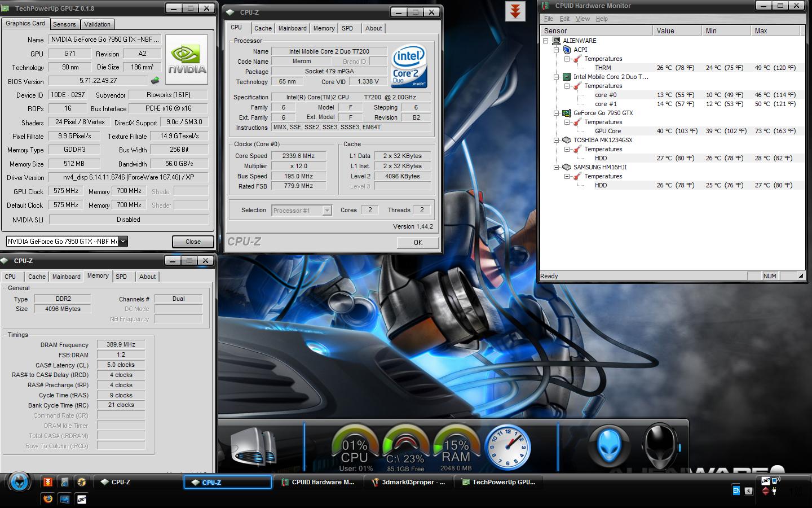The image size is (812, 508).
Task: Click the GeForce graphics card tree icon
Action: 567,113
